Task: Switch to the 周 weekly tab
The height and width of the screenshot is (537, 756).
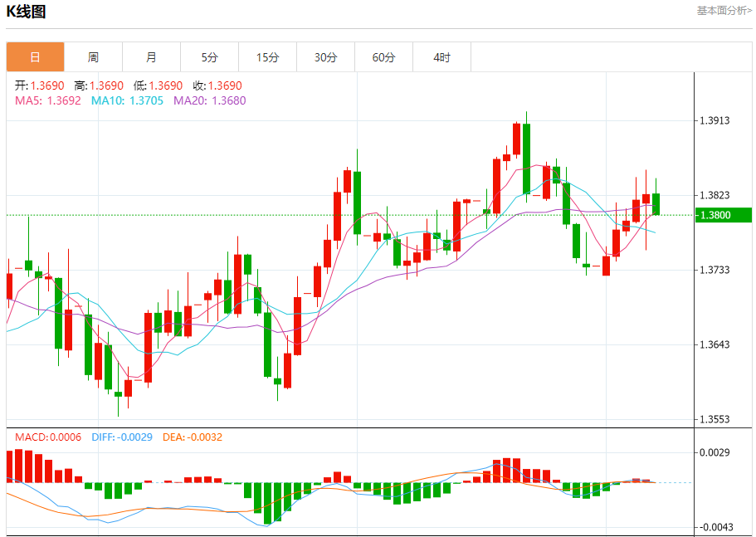Action: [x=93, y=57]
